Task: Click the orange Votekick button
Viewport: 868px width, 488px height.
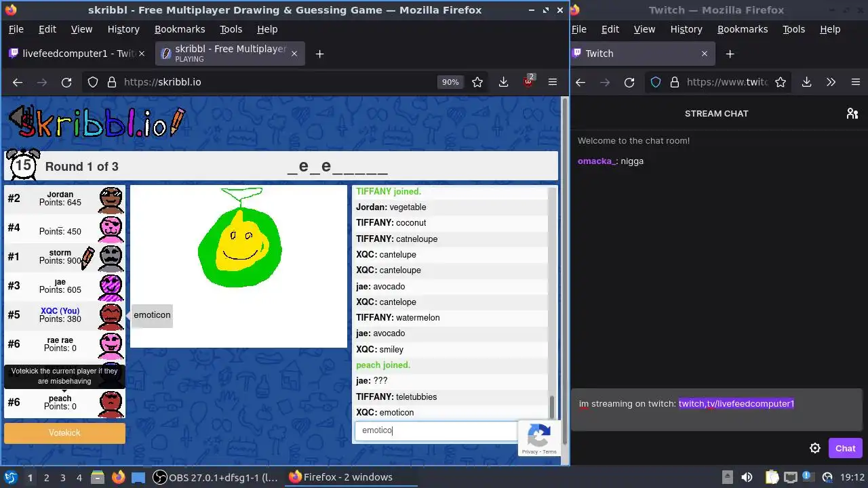Action: [x=64, y=432]
